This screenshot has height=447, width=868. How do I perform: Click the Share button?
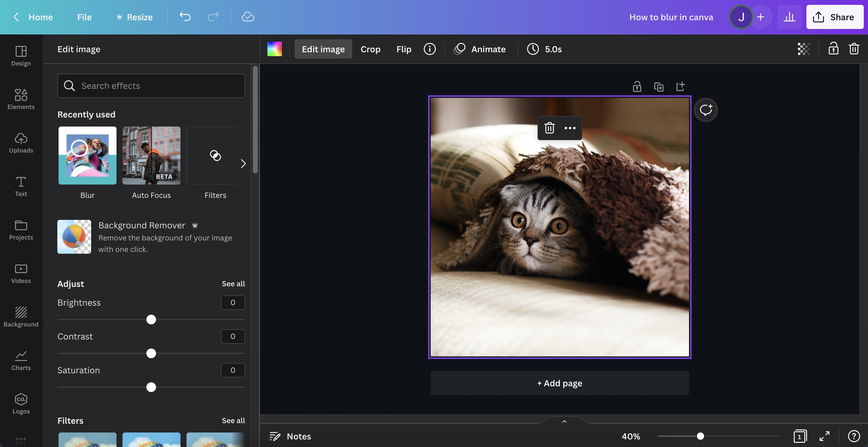(x=834, y=17)
